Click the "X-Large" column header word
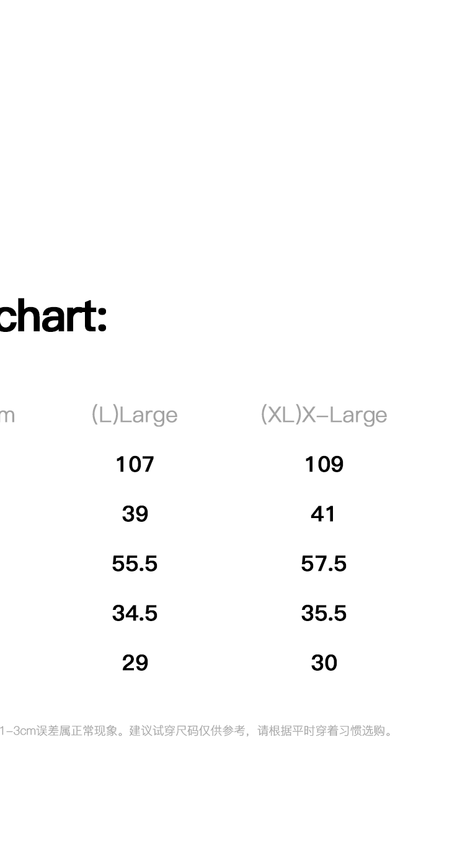465x868 pixels. pos(345,415)
